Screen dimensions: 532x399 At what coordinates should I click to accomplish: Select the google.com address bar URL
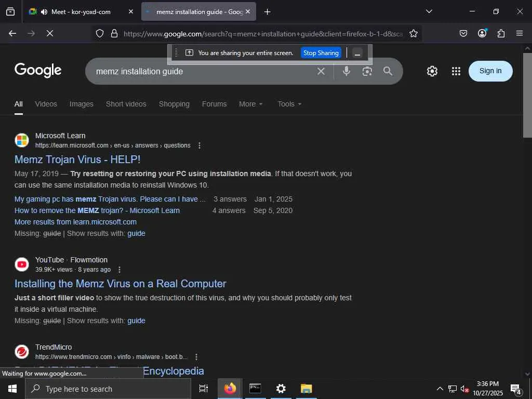coord(263,34)
